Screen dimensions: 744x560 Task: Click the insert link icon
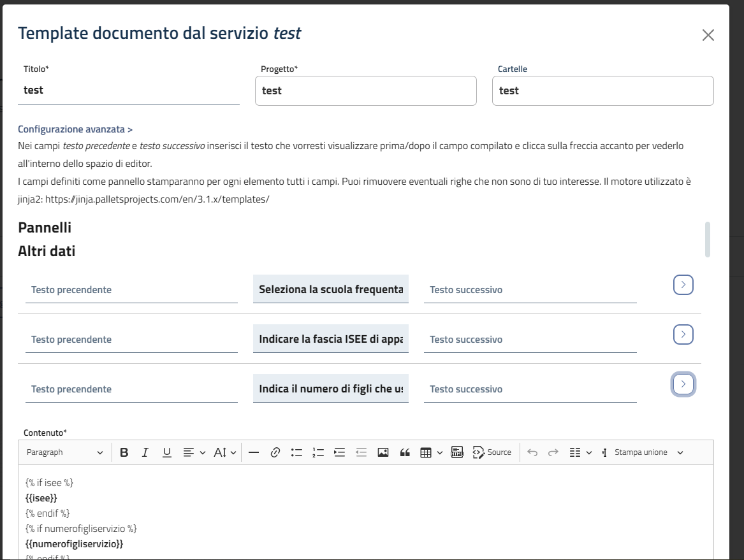point(275,452)
